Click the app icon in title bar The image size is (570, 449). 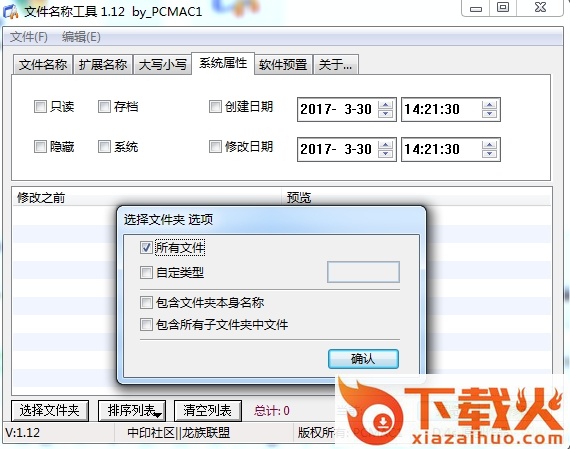pos(10,12)
